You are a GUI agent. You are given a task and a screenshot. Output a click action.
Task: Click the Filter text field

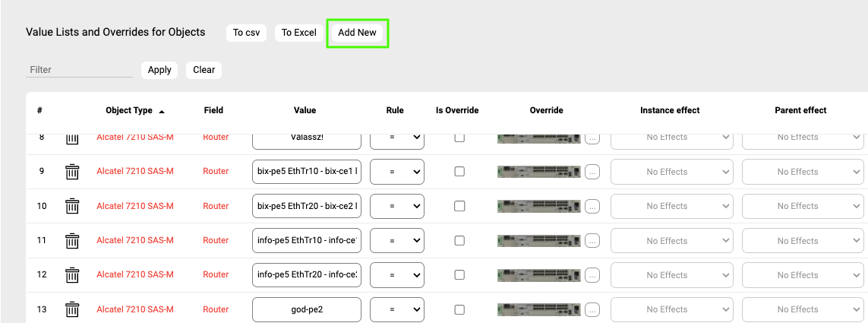pos(79,70)
